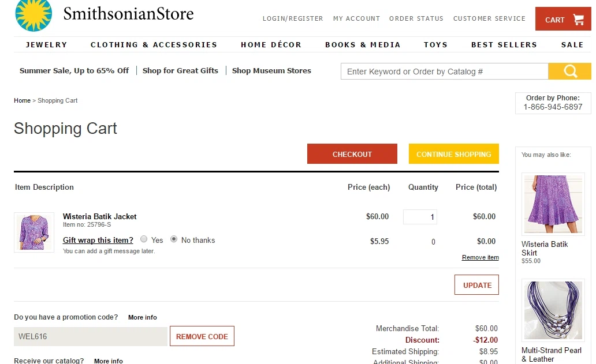Open Shop for Great Gifts link
Viewport: 596px width, 364px height.
(x=180, y=70)
